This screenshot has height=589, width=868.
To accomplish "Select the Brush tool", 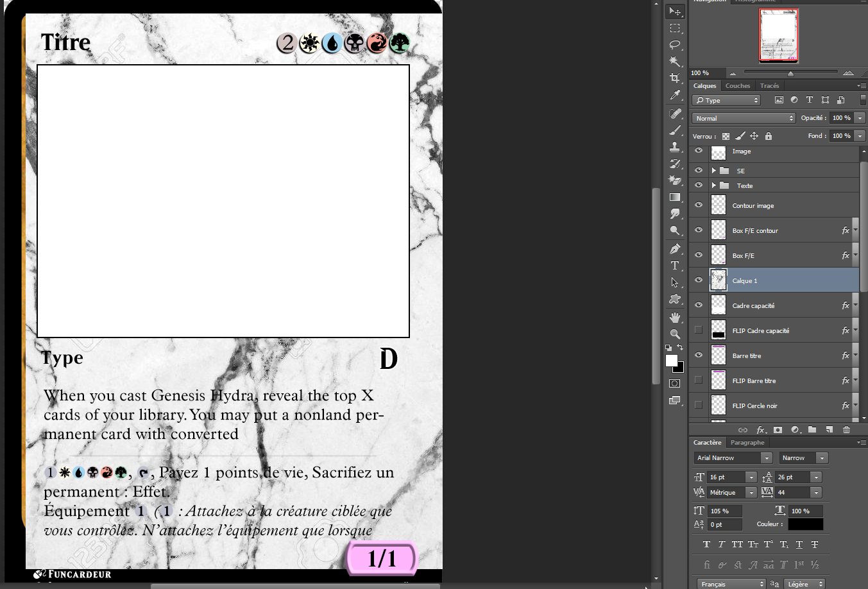I will [x=675, y=130].
